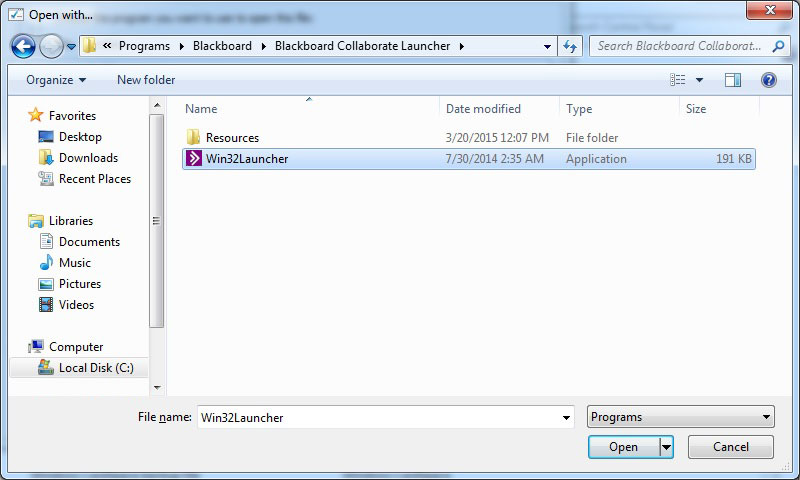
Task: Click the folder icon in address bar
Action: pyautogui.click(x=90, y=46)
